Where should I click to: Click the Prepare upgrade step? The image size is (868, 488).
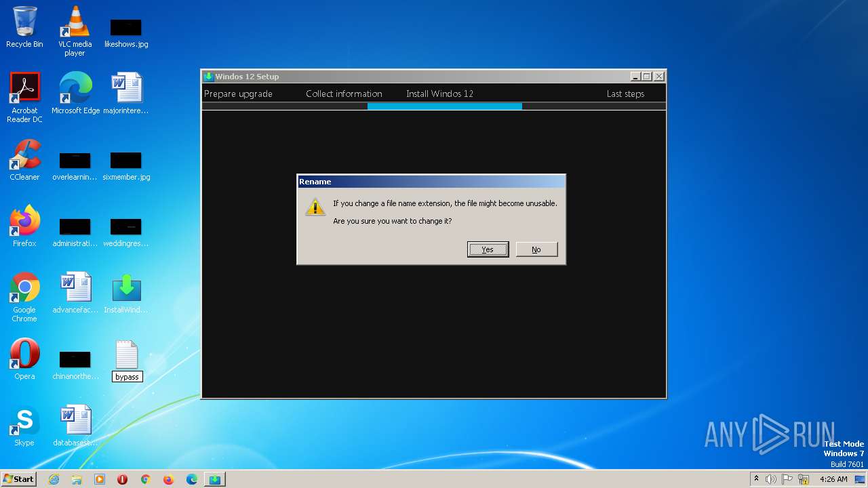(238, 94)
